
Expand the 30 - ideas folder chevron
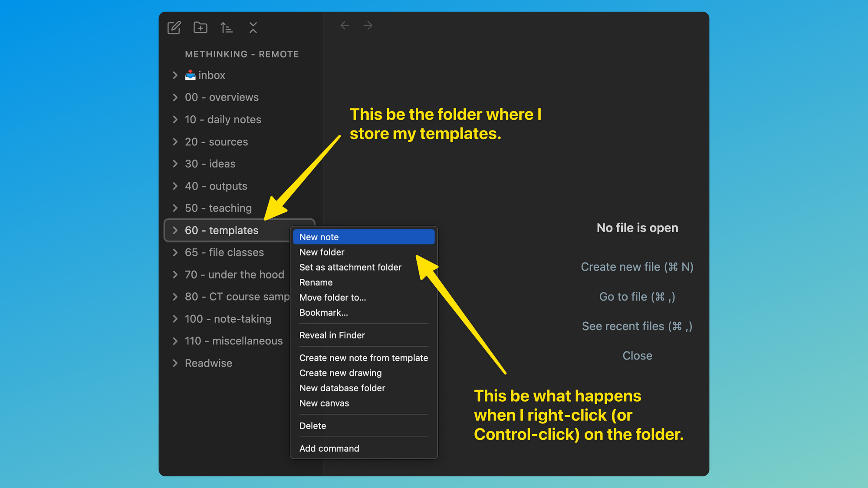[x=175, y=164]
